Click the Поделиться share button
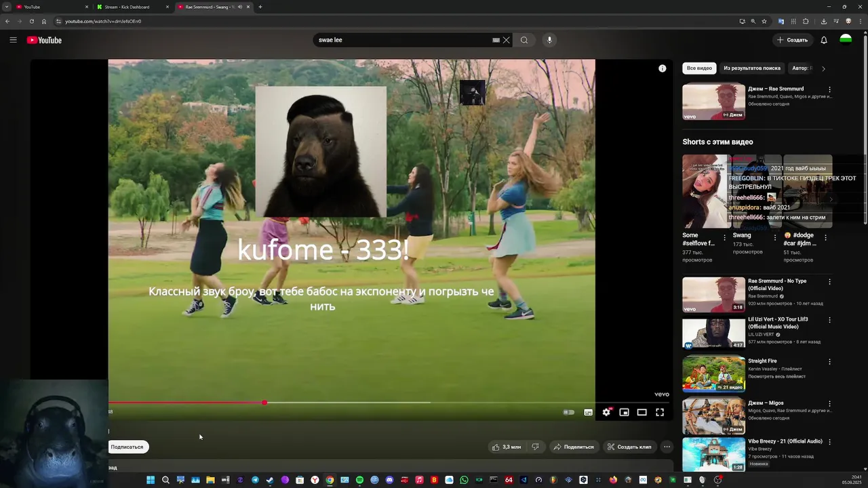 pyautogui.click(x=573, y=447)
